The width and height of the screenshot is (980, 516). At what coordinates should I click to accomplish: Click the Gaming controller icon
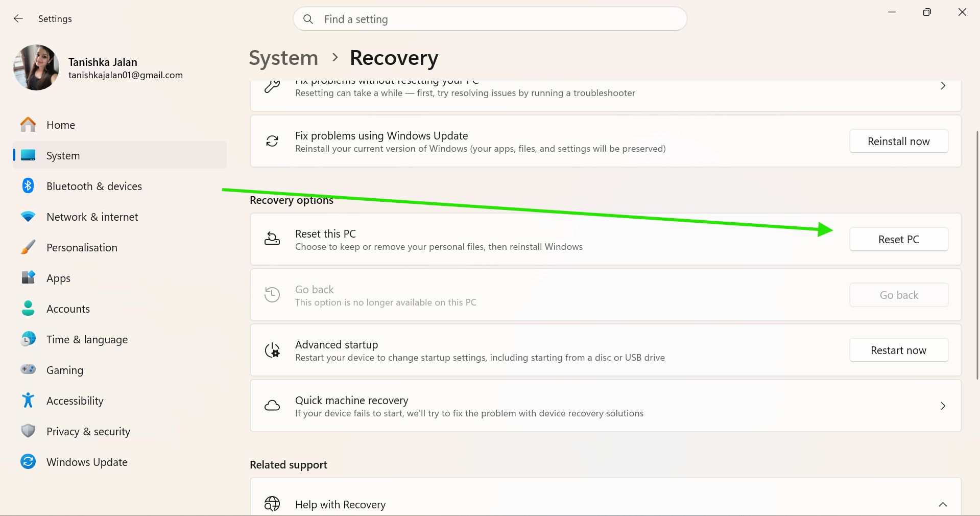pyautogui.click(x=28, y=369)
